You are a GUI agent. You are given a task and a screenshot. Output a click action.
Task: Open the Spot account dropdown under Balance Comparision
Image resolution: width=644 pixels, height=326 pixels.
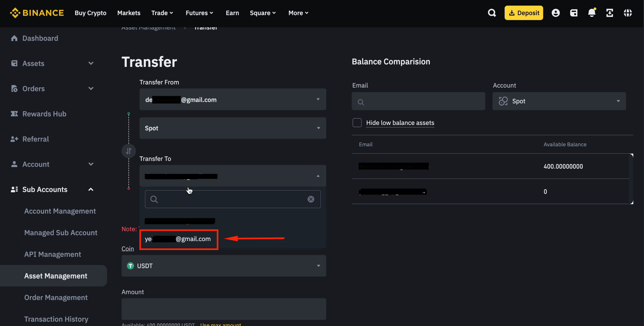tap(559, 101)
